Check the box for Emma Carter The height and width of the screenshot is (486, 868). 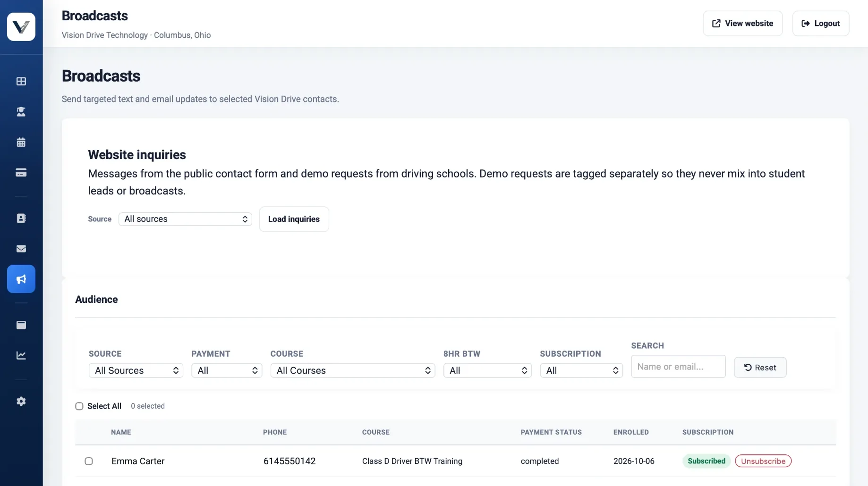89,461
